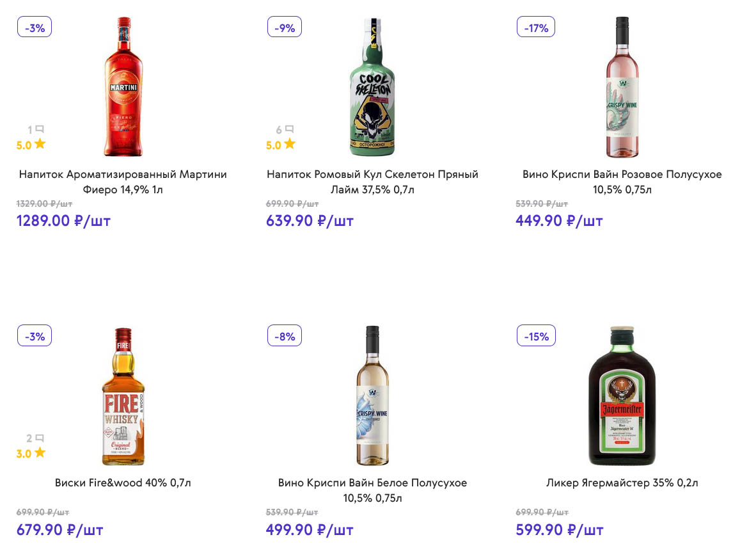Click the comment icon on Fire&wood whisky
756x544 pixels.
click(40, 438)
